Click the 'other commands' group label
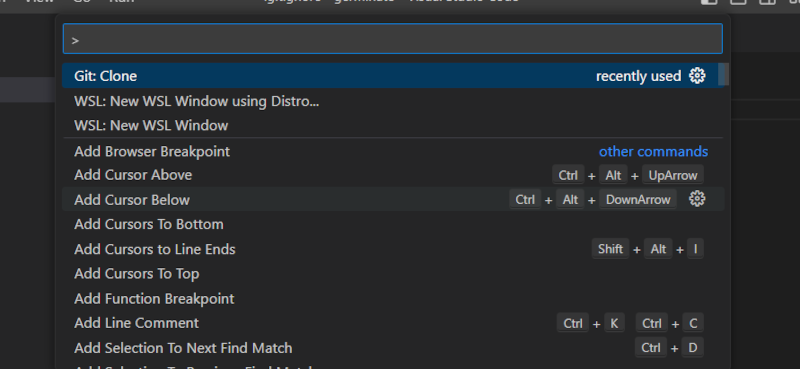 [x=653, y=152]
